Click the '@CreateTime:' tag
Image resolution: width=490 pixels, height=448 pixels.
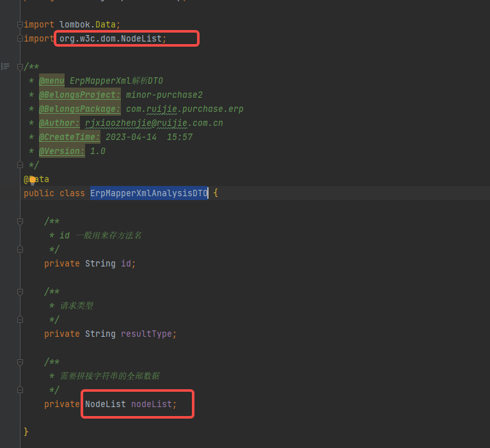(x=69, y=137)
